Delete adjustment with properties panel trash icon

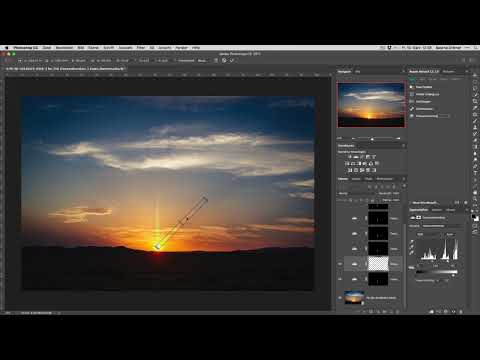(461, 311)
